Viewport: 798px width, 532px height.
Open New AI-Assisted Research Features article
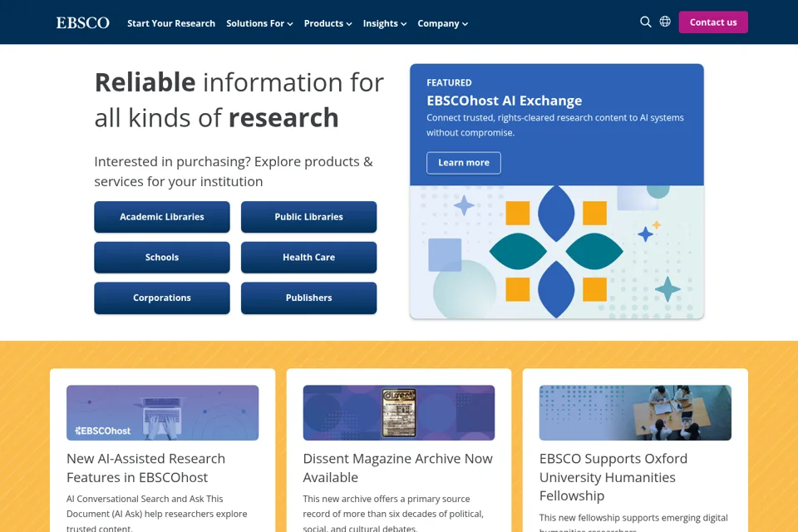point(145,468)
